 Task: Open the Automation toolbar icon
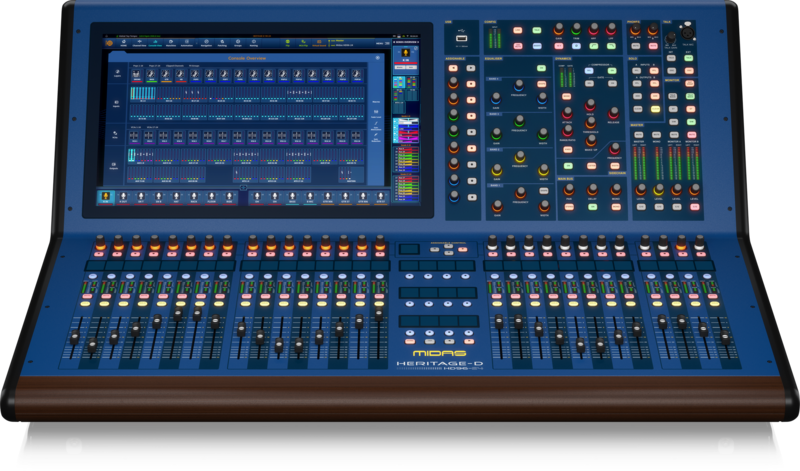[x=187, y=43]
